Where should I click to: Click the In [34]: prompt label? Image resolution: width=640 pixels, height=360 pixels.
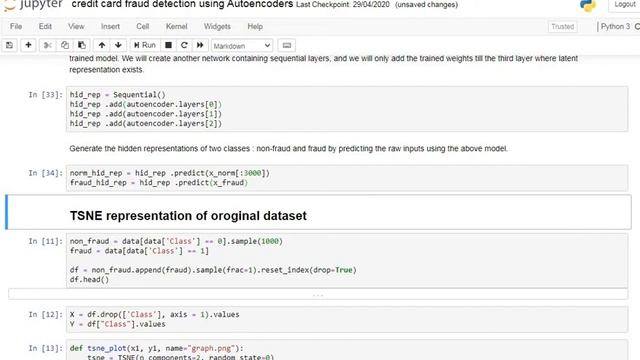(x=46, y=173)
